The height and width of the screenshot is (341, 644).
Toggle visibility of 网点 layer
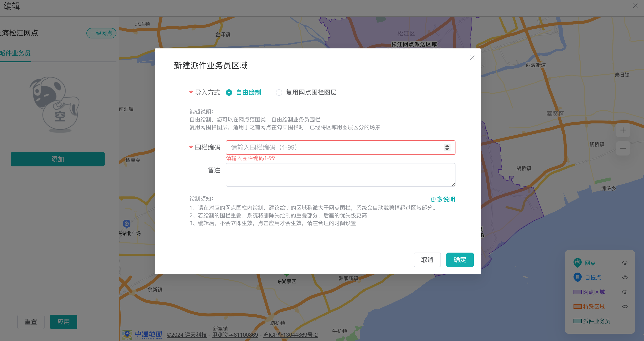(624, 263)
